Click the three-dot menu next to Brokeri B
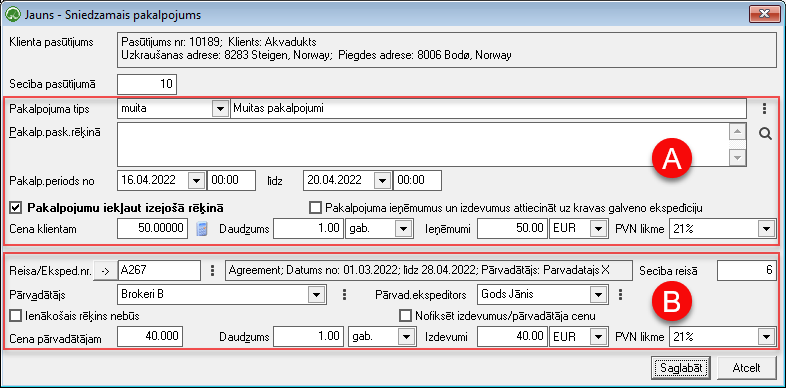The image size is (786, 388). [x=344, y=294]
